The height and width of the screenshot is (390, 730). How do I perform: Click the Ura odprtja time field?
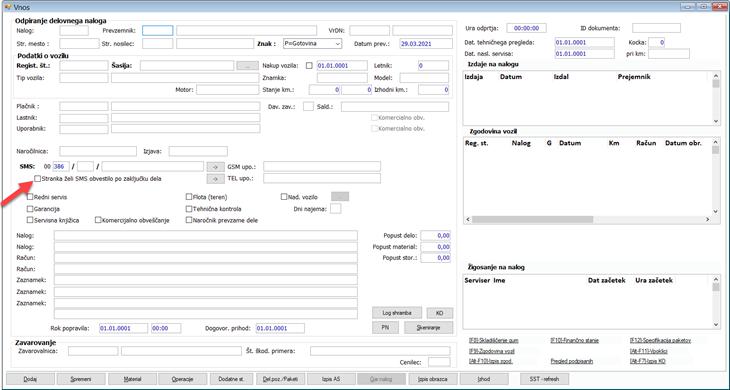click(527, 28)
